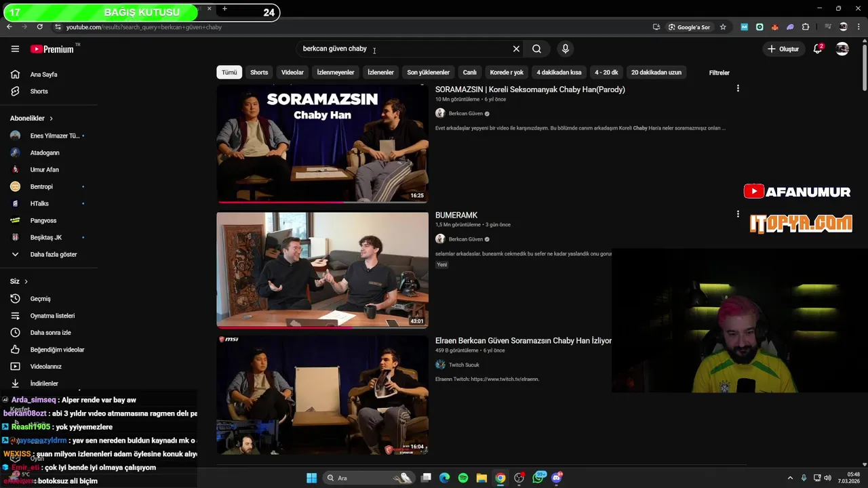This screenshot has width=868, height=488.
Task: Open the SORAMAZSIN Koreli Seksomanyak title
Action: pyautogui.click(x=530, y=89)
